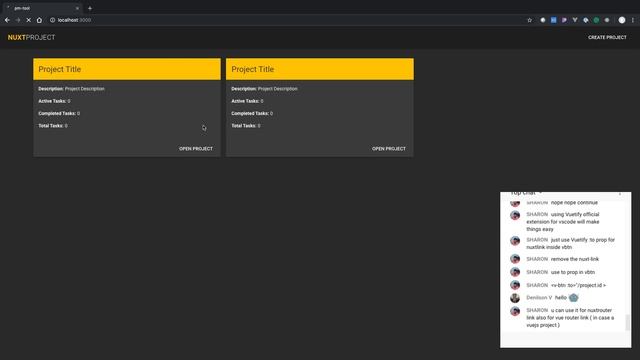Click the '<v-btn :to=/project.id>' chat message

tap(578, 285)
